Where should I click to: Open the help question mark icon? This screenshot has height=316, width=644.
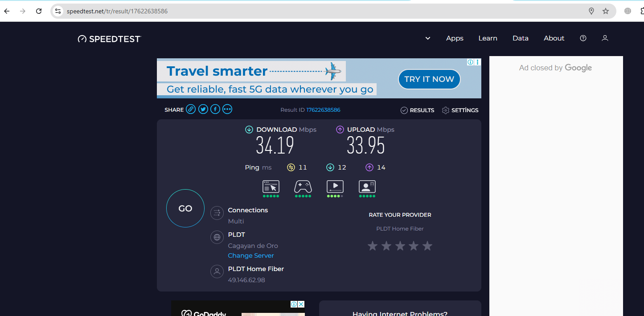click(x=583, y=38)
